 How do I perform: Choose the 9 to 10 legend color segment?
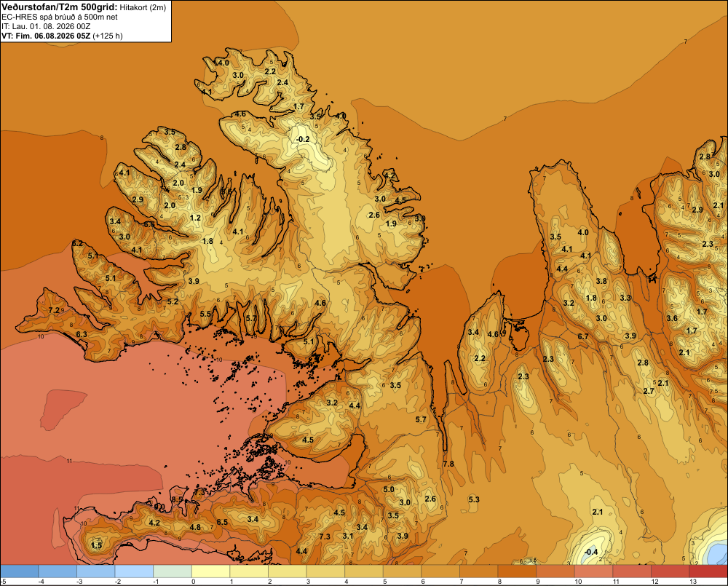(x=555, y=571)
